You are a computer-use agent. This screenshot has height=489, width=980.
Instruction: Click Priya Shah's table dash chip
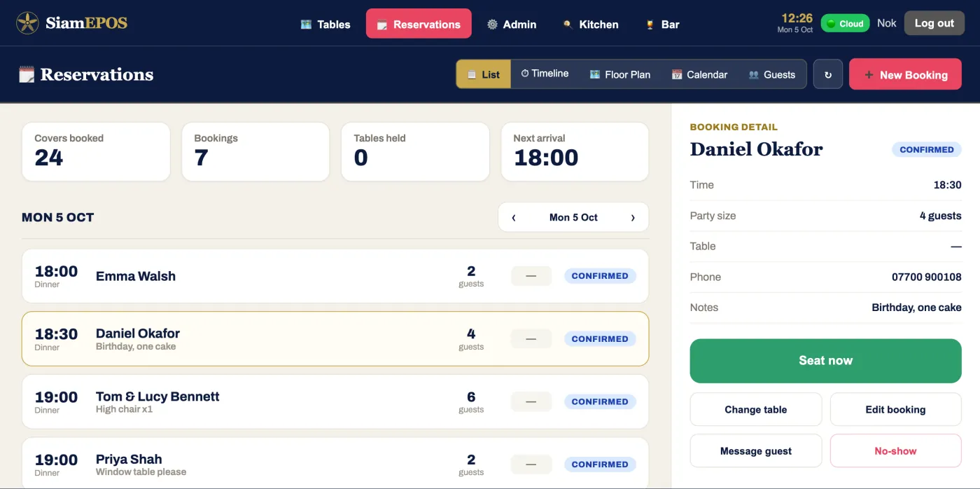(531, 464)
